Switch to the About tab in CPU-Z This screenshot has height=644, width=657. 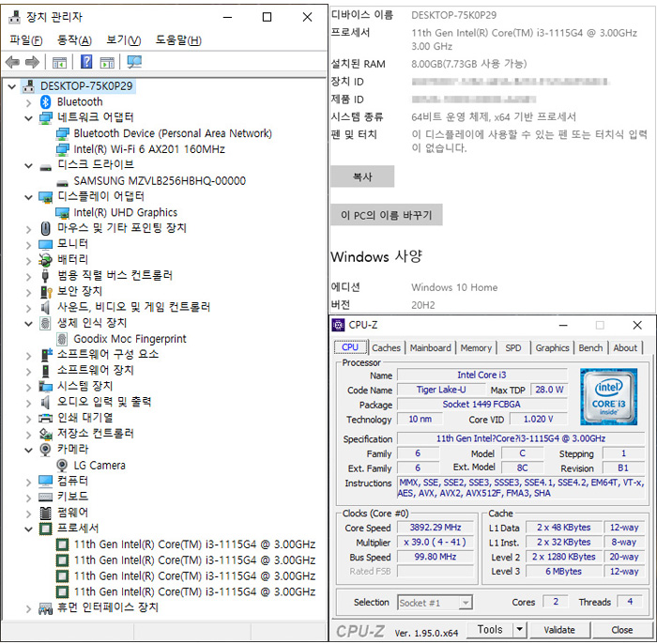click(x=625, y=347)
